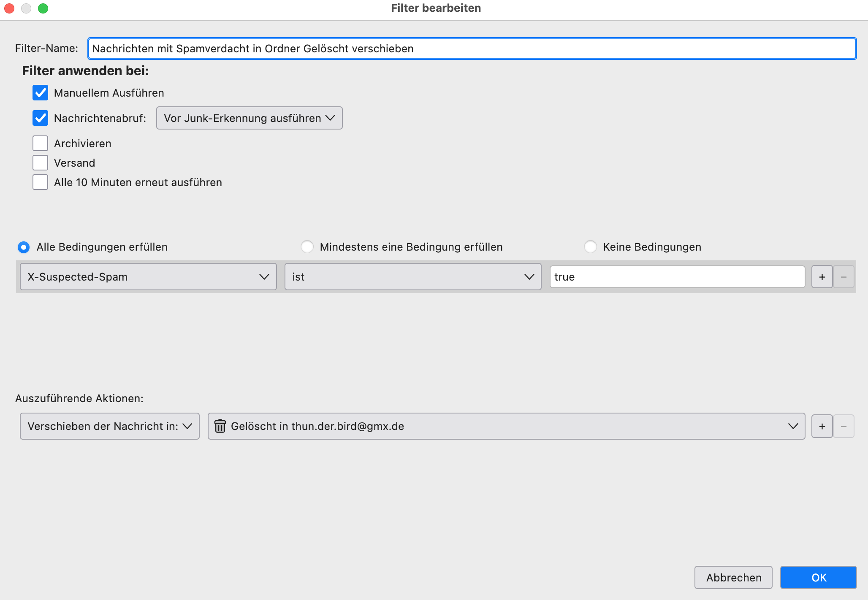Click the trash icon of Gelöscht folder
Image resolution: width=868 pixels, height=600 pixels.
[x=220, y=426]
